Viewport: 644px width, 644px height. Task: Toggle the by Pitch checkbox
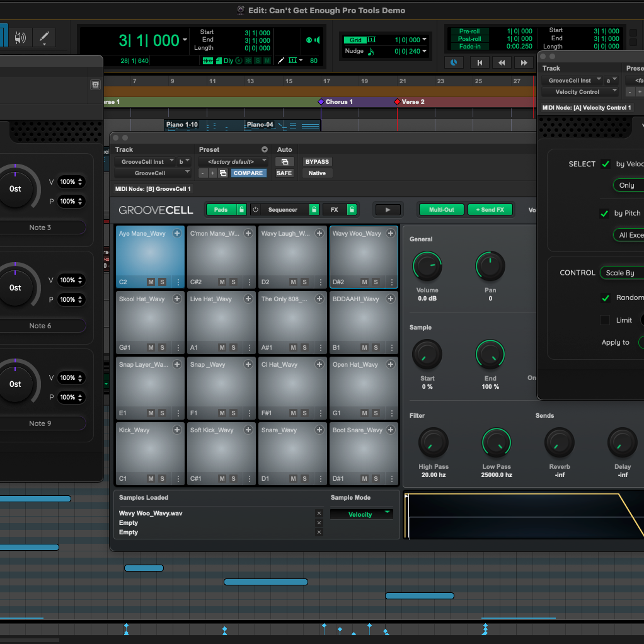(604, 214)
